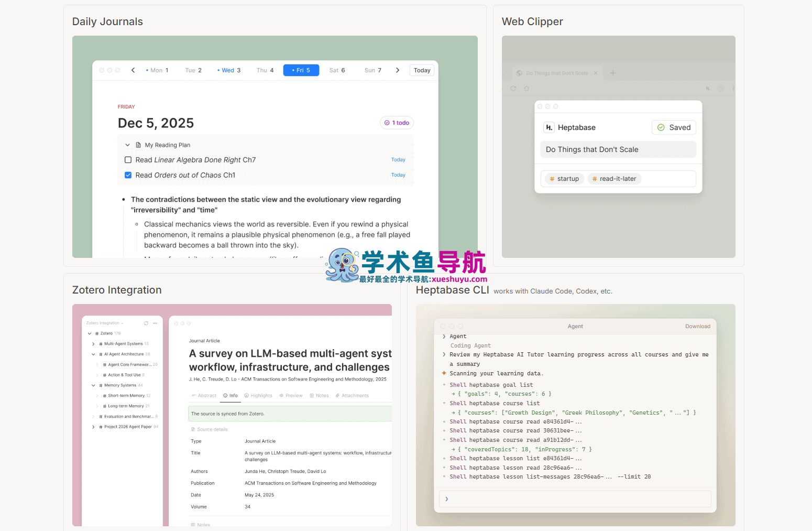
Task: Open a new browser tab with the plus icon
Action: tap(613, 73)
